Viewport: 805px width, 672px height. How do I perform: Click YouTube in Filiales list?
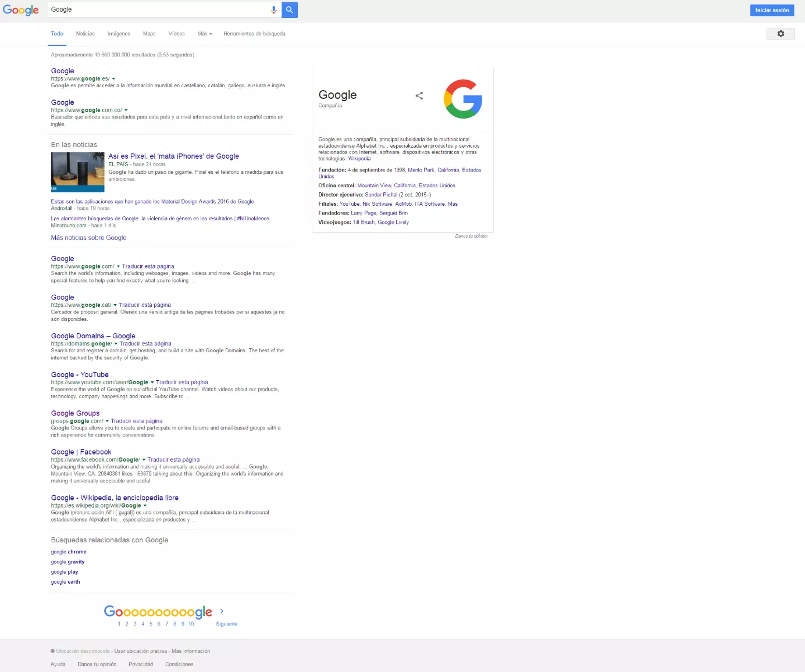[350, 204]
